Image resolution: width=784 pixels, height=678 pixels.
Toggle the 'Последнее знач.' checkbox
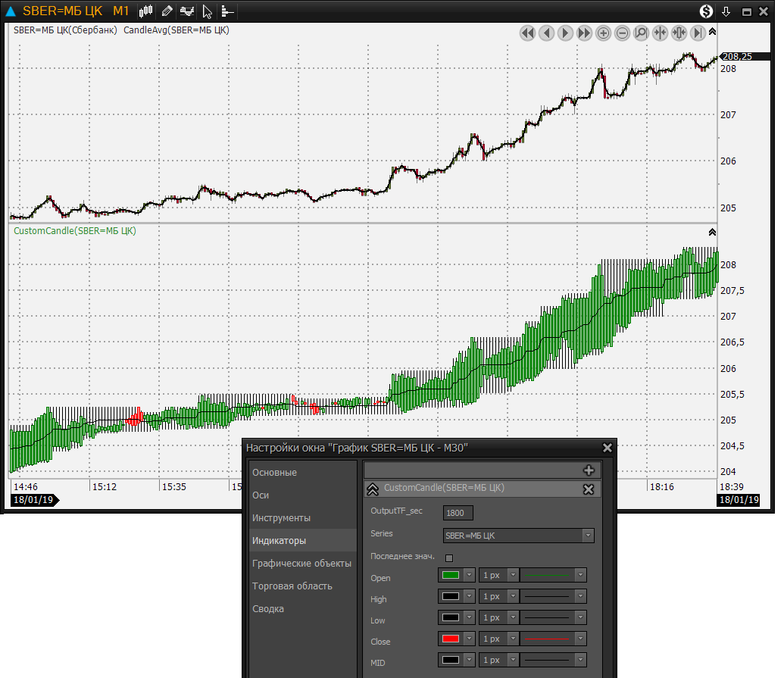(448, 558)
